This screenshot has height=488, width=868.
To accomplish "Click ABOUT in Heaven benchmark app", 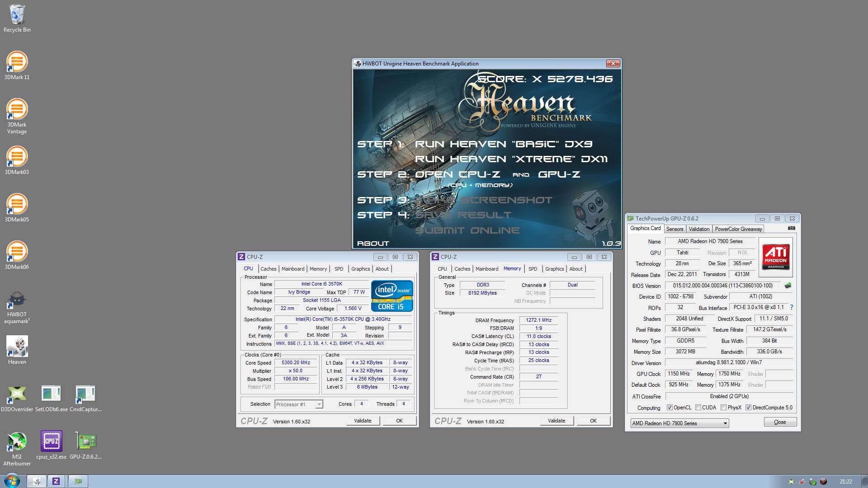I will point(373,244).
